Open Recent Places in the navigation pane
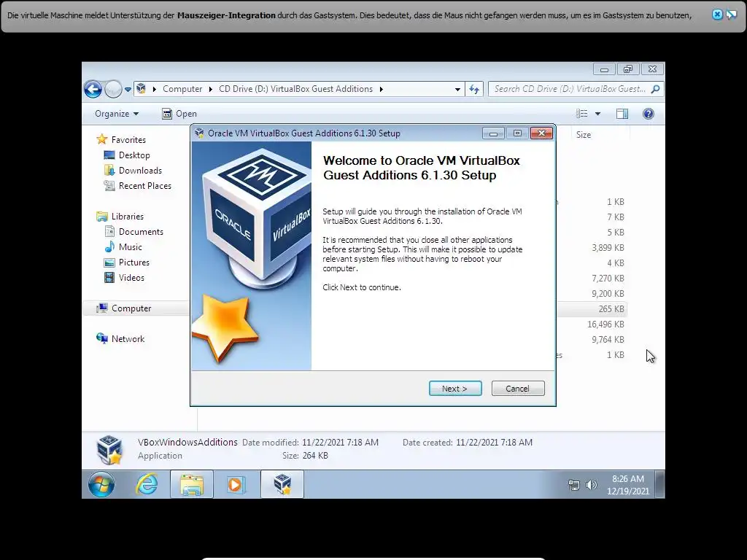 [x=138, y=186]
